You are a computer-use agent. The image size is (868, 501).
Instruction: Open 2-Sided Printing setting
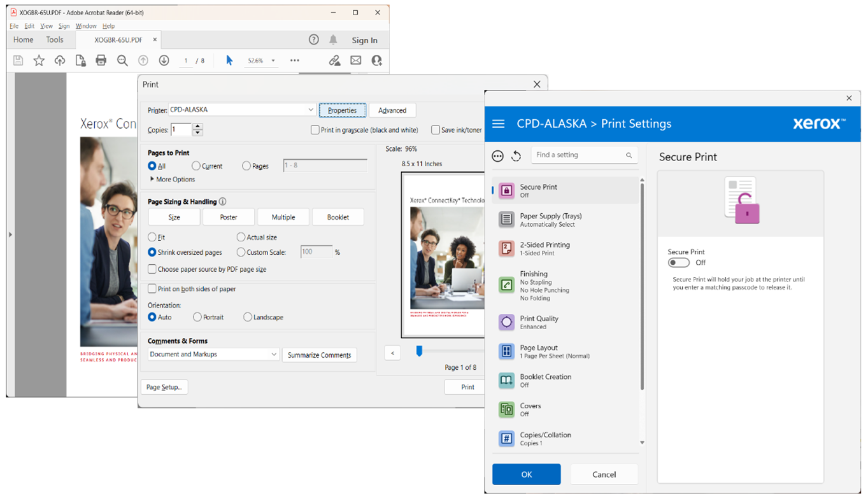click(566, 248)
